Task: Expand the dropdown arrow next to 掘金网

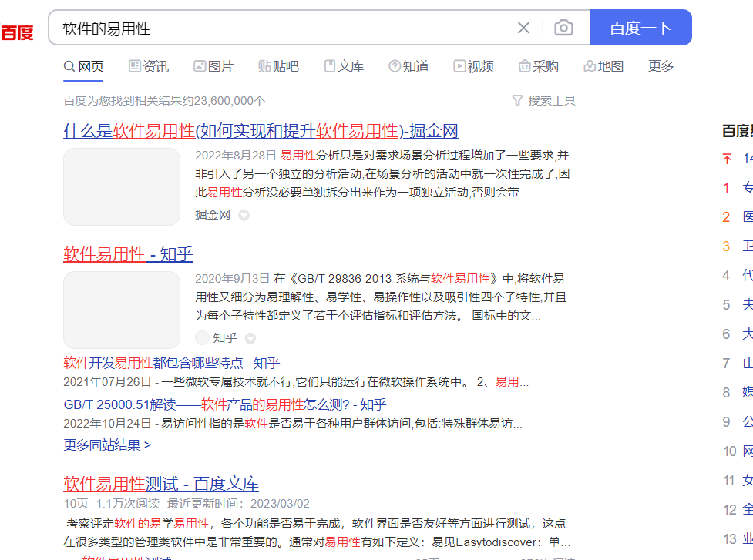Action: click(x=244, y=215)
